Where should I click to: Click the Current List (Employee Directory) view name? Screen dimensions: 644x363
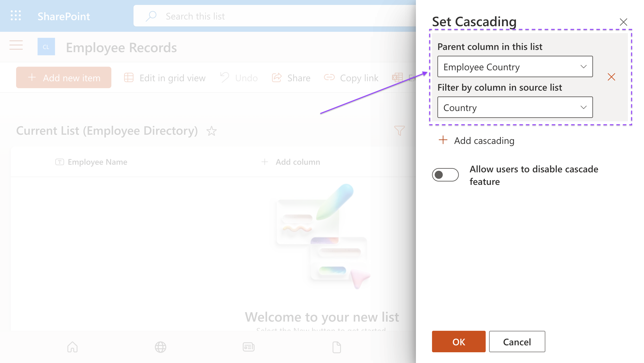(107, 131)
